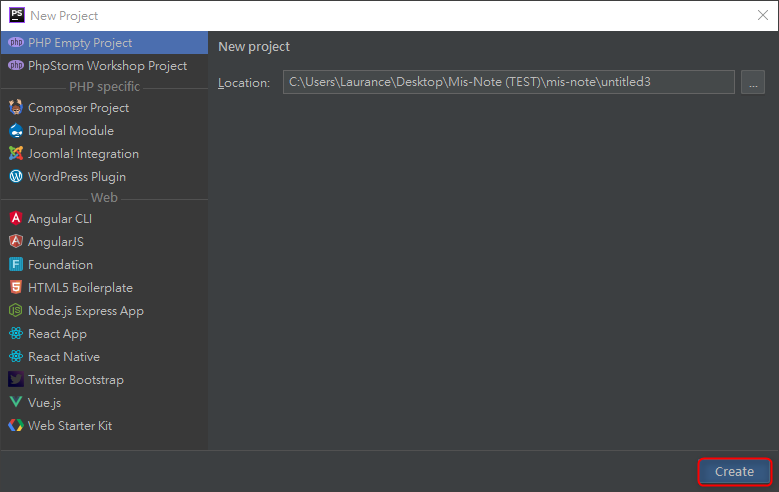Click the Angular CLI shield icon
Image resolution: width=779 pixels, height=492 pixels.
tap(16, 218)
